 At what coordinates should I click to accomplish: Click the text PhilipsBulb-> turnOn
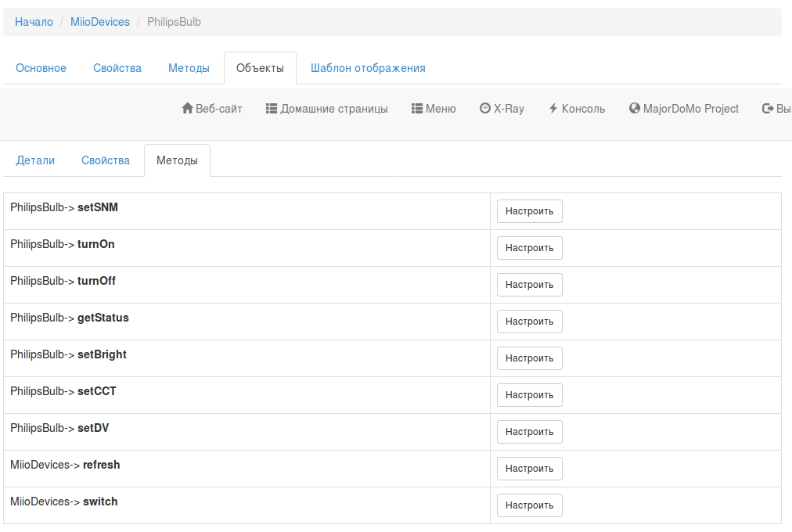pos(63,244)
